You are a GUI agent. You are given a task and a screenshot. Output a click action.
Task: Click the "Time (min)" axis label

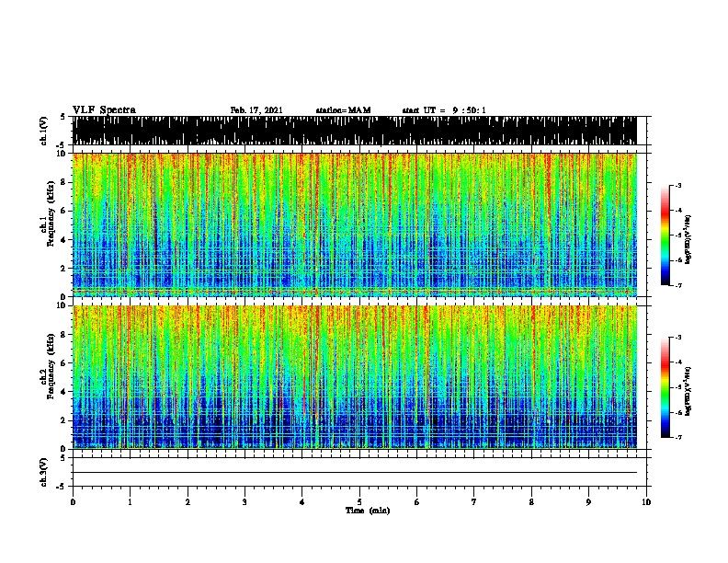point(368,511)
